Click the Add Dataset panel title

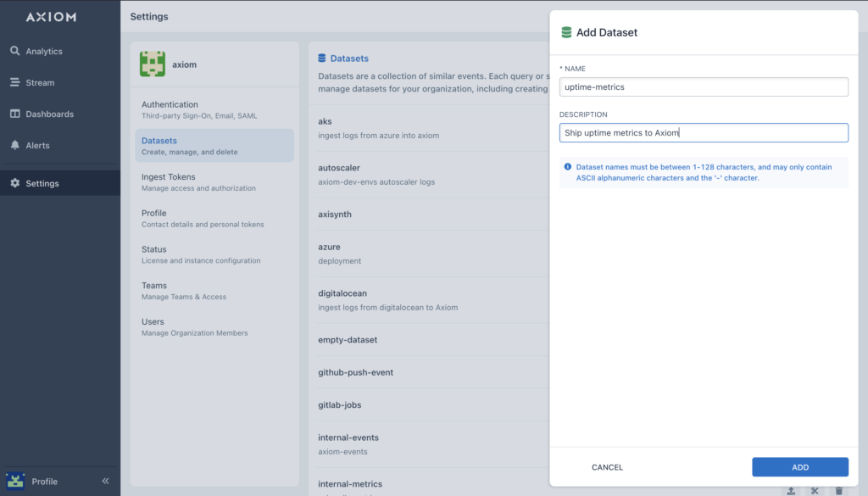point(607,33)
